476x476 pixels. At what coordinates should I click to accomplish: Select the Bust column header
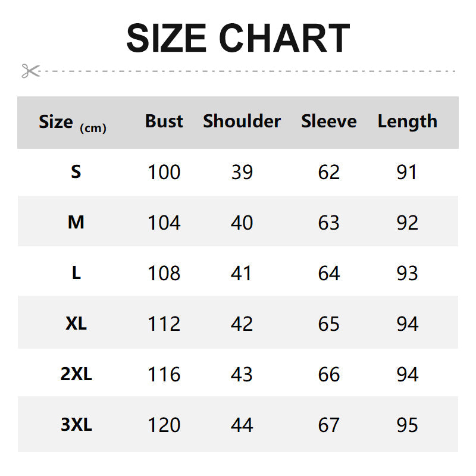[164, 121]
